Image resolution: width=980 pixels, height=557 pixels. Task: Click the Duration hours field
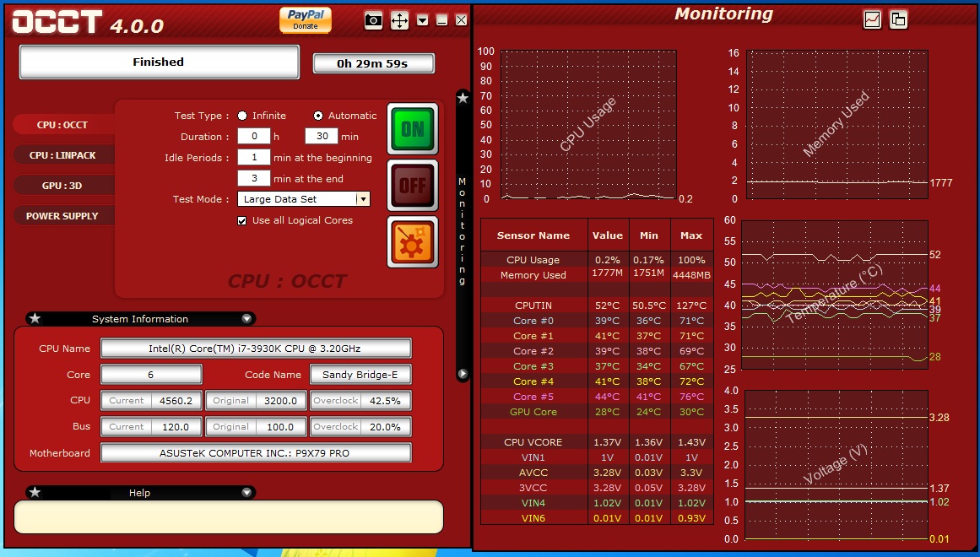[254, 136]
